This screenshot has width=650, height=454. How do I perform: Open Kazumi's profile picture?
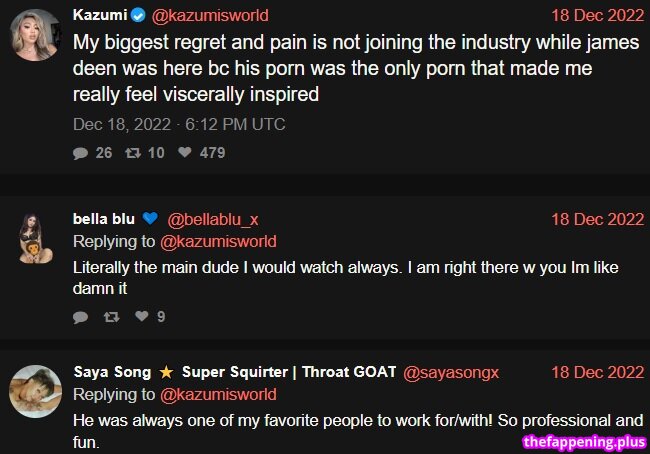coord(35,35)
